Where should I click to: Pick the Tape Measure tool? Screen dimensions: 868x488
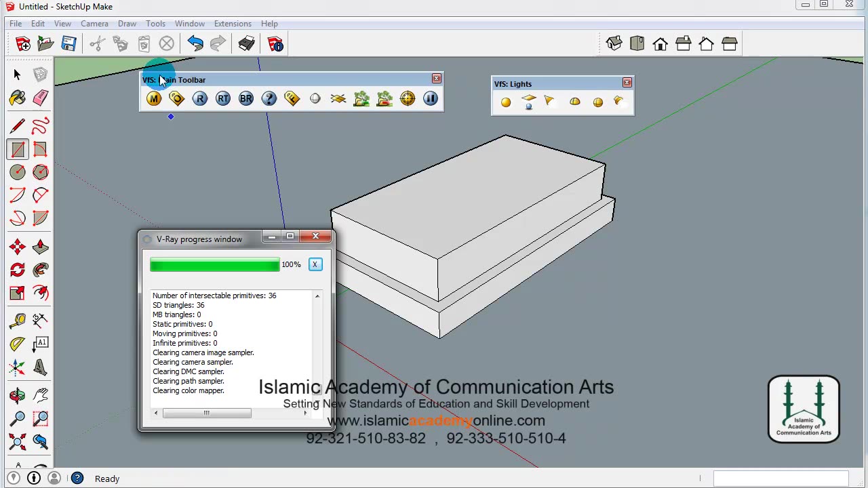pos(18,320)
